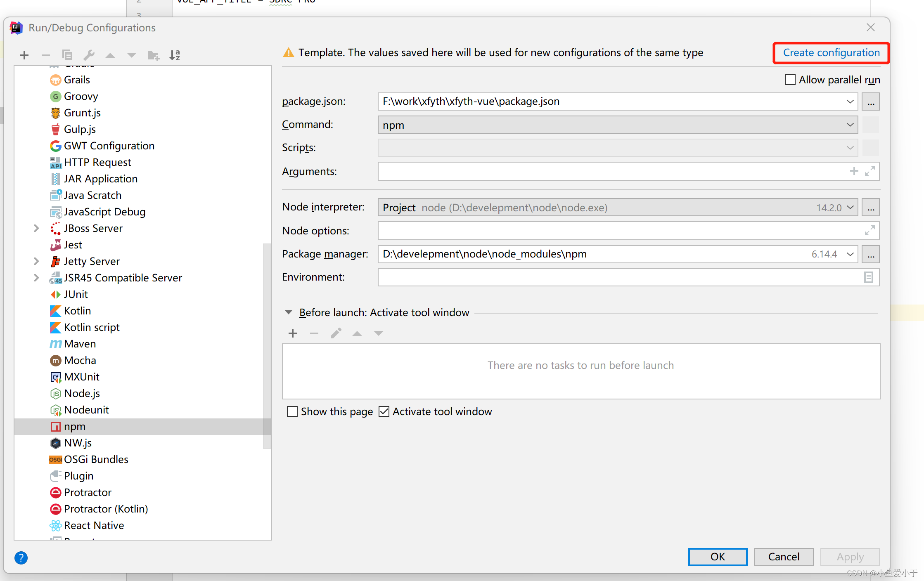Click the add new configuration plus icon
924x581 pixels.
(24, 55)
